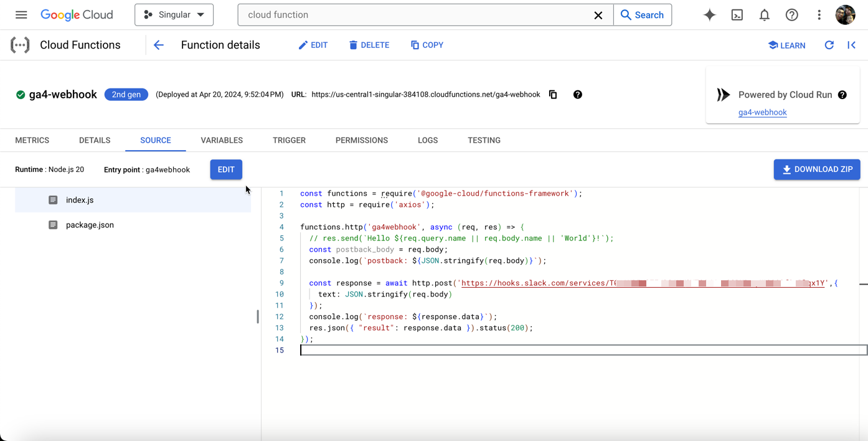
Task: Click DELETE with trash icon
Action: click(x=369, y=45)
